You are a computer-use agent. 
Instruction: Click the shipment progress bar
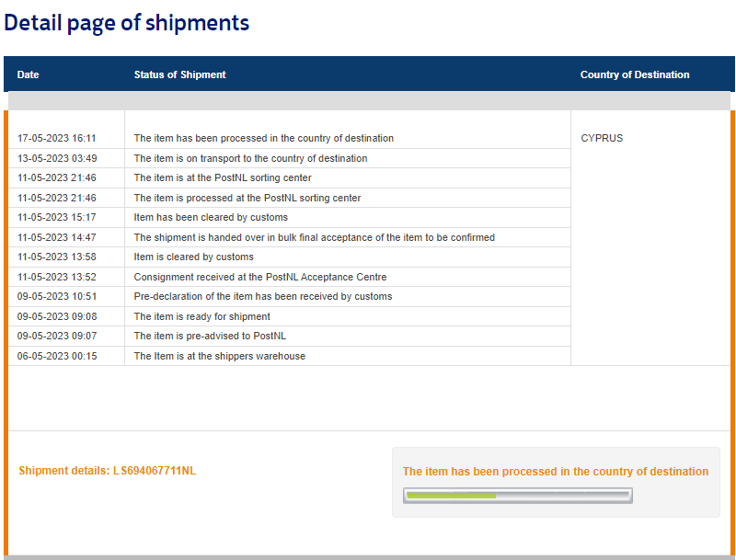click(x=517, y=496)
